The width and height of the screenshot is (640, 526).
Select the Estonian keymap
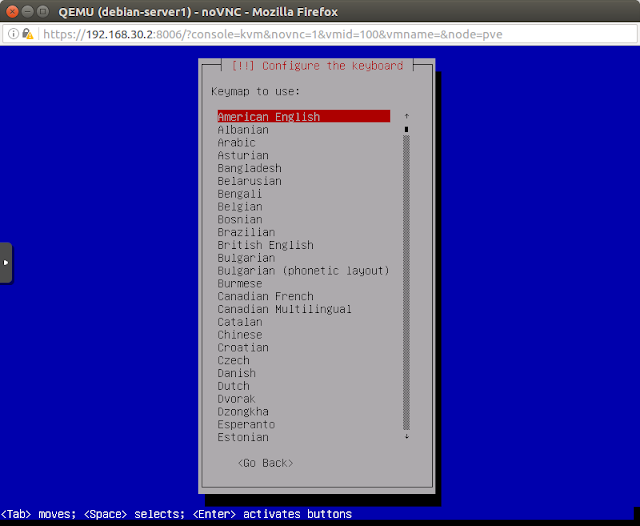coord(243,437)
